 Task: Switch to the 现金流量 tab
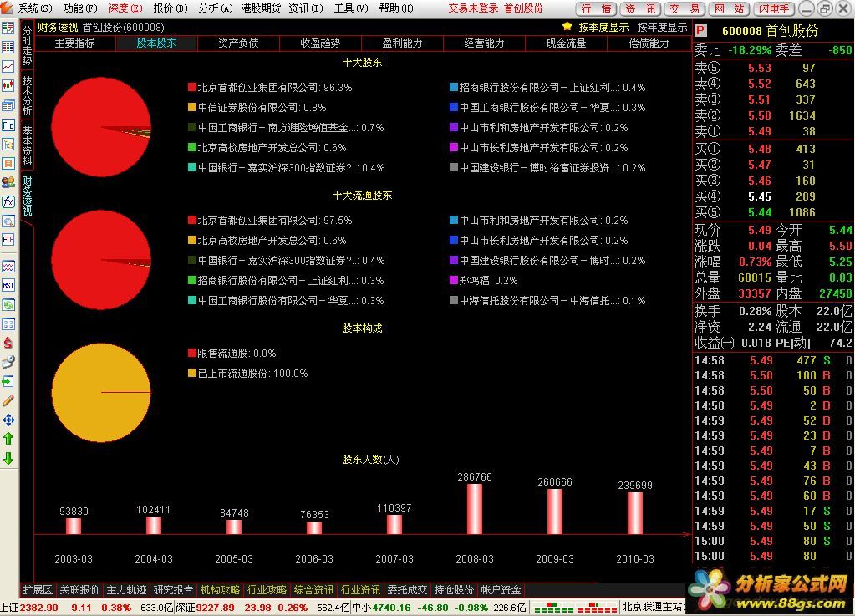pos(566,43)
